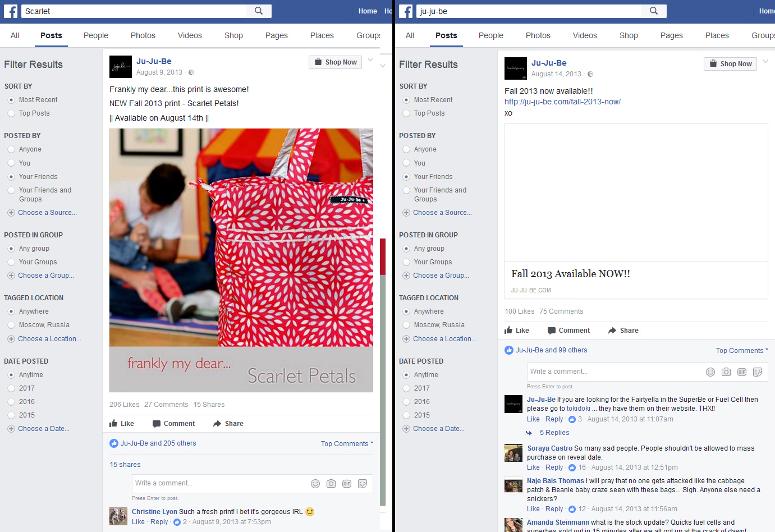The height and width of the screenshot is (532, 775).
Task: Click the like reaction icon beside 'Ju-Ju-Be and 205 others'
Action: click(114, 443)
